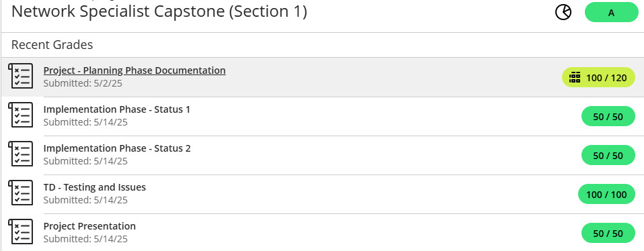This screenshot has height=251, width=644.
Task: Click the 50 / 50 grade for Status 2
Action: 608,155
